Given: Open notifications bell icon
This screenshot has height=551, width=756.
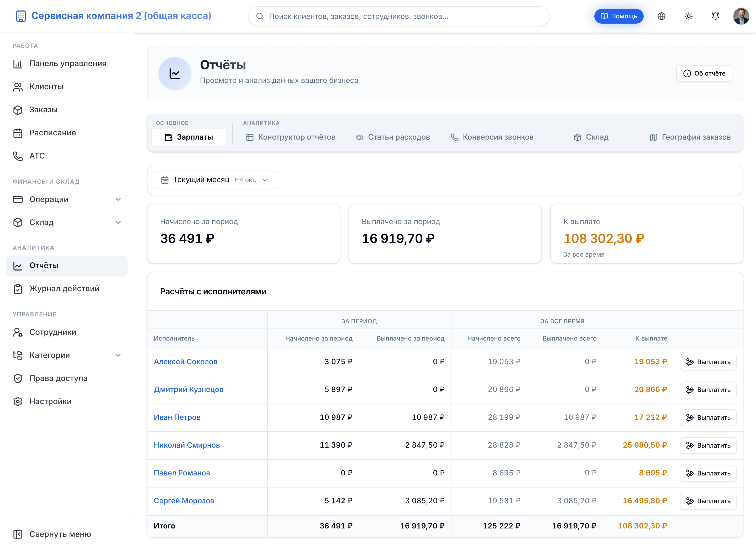Looking at the screenshot, I should point(715,16).
